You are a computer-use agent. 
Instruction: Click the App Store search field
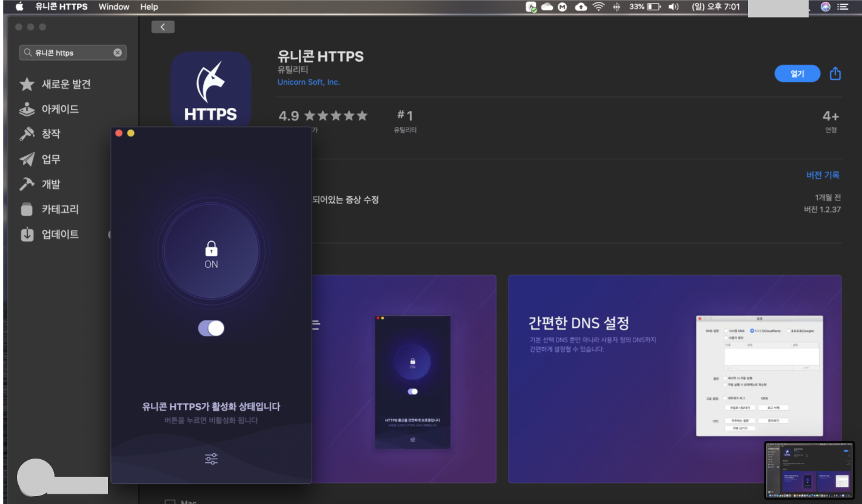(73, 53)
